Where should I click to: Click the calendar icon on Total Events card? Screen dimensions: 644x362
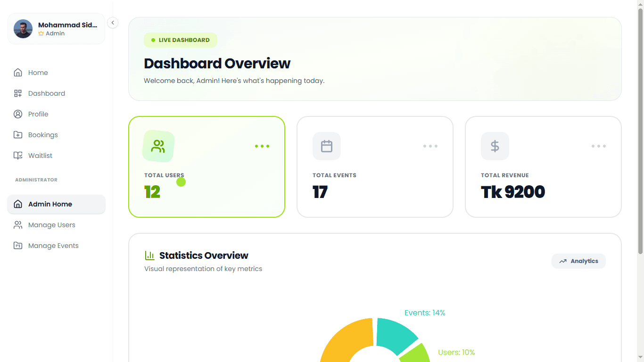click(x=326, y=146)
